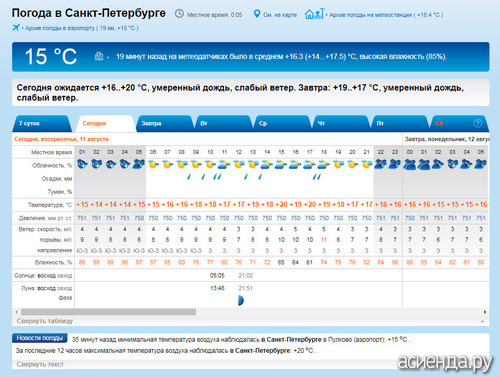The image size is (500, 377).
Task: Click today's cloudiness icon for hour 10
Action: 210,164
